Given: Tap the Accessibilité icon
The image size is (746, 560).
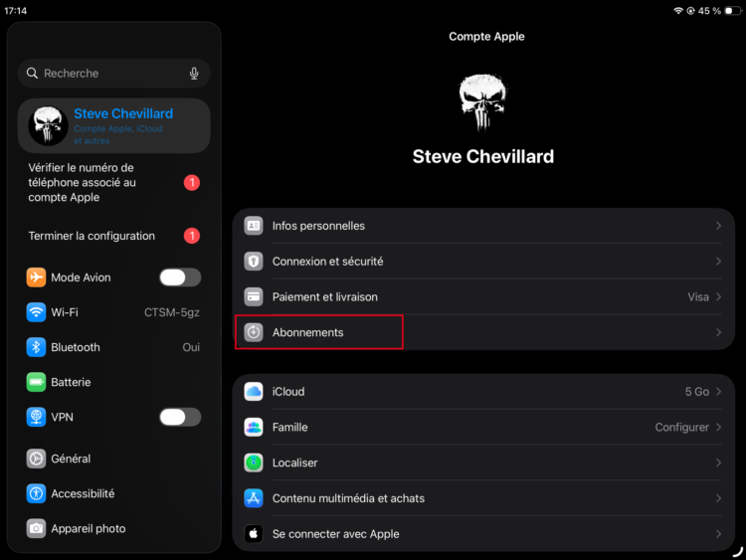Looking at the screenshot, I should (x=36, y=494).
